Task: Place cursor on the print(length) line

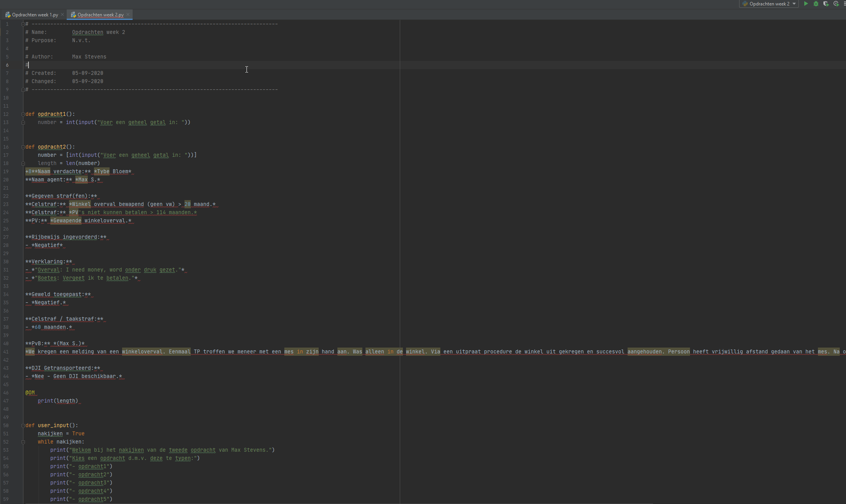Action: (x=58, y=401)
